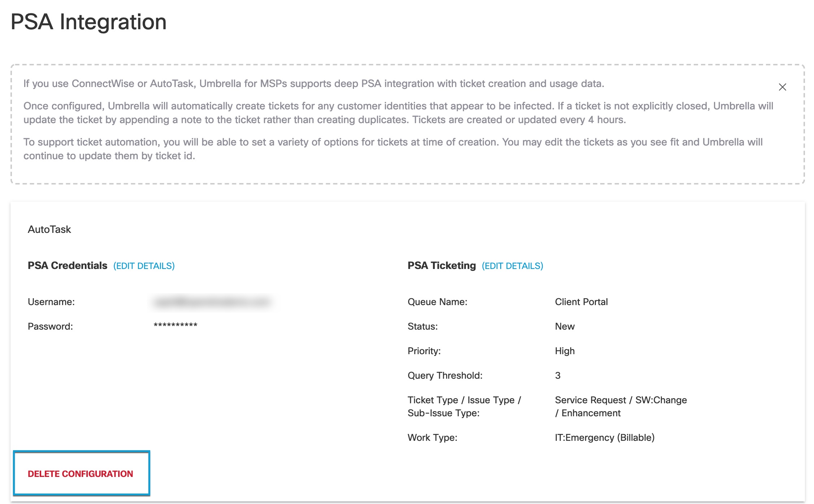Click the High priority value

click(x=564, y=351)
